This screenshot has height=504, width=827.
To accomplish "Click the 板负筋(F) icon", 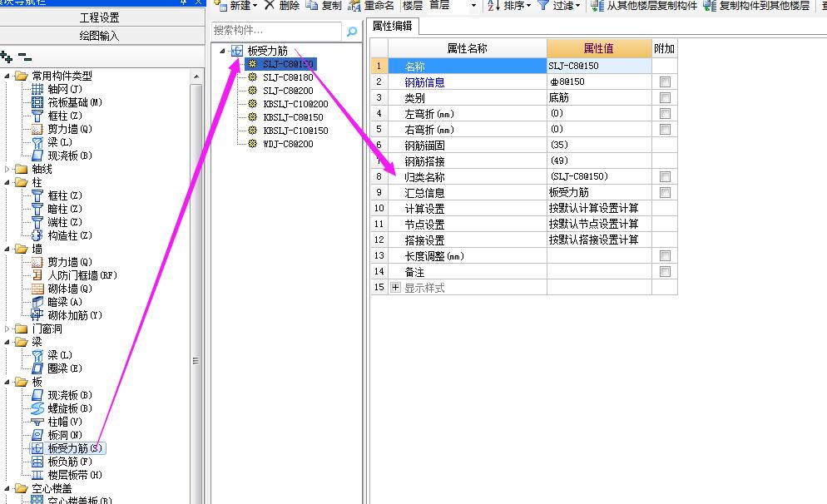I will pyautogui.click(x=37, y=462).
